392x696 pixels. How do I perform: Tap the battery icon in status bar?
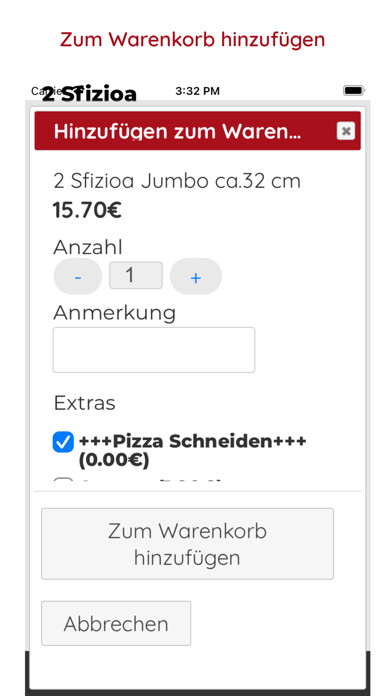(353, 91)
